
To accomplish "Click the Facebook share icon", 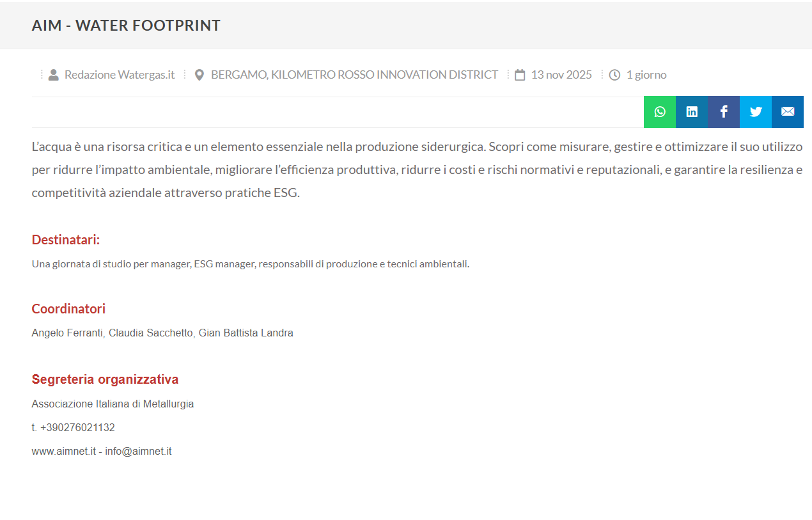I will (x=724, y=112).
